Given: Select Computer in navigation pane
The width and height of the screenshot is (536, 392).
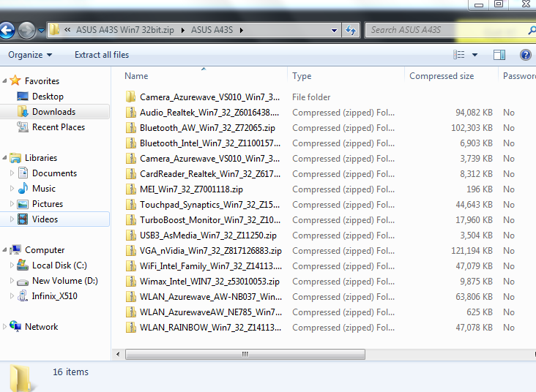Looking at the screenshot, I should click(x=45, y=250).
